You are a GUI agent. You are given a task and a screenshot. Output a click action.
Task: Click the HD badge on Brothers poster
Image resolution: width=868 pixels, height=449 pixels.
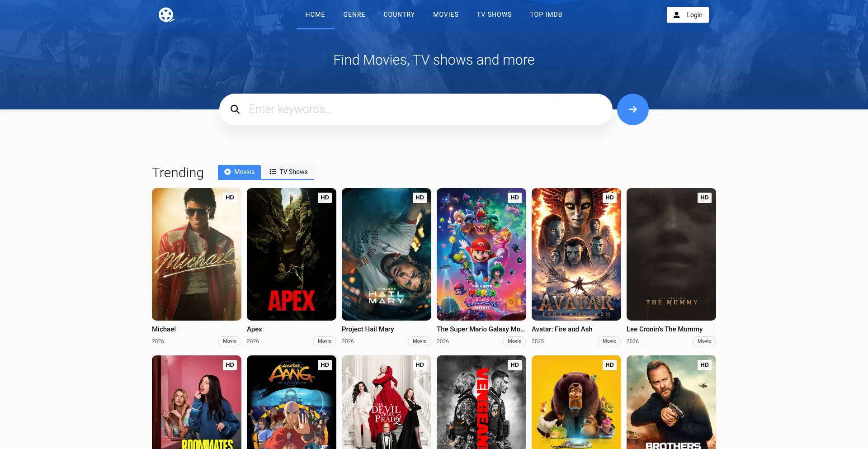[x=704, y=365]
